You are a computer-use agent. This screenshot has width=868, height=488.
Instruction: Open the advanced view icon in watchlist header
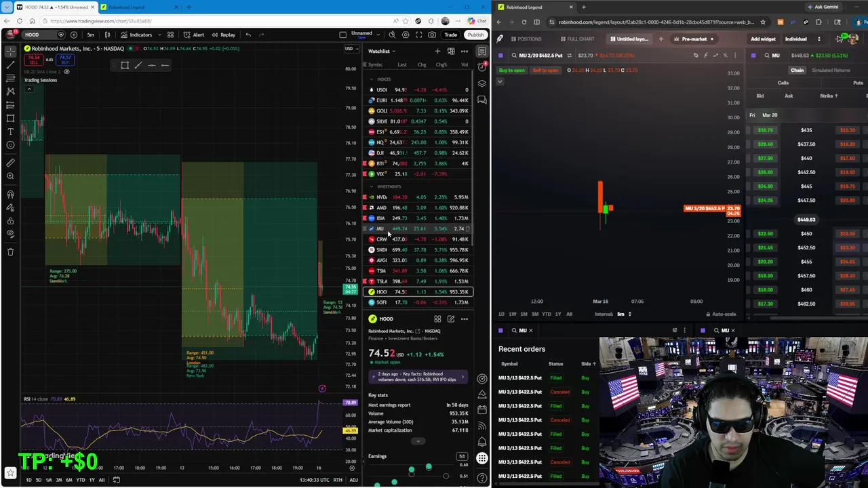[451, 52]
